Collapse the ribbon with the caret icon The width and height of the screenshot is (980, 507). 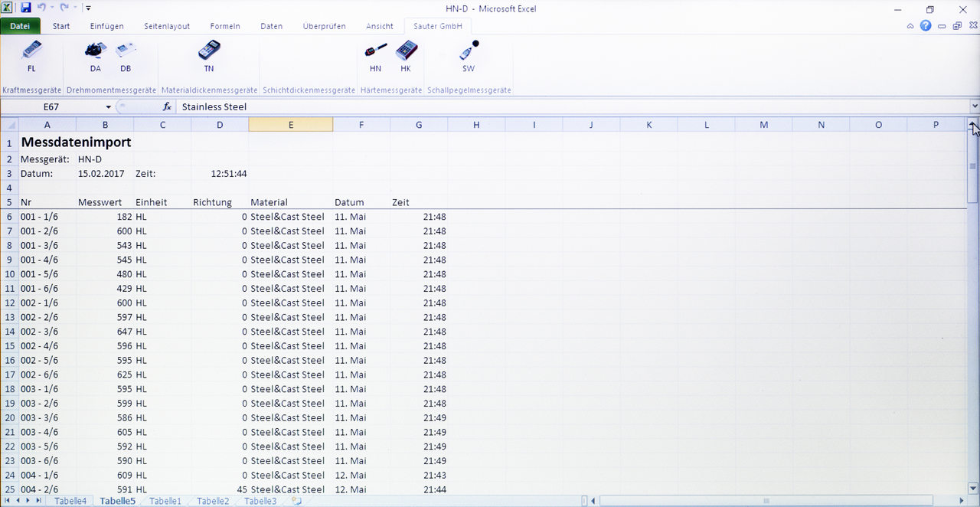(x=910, y=26)
